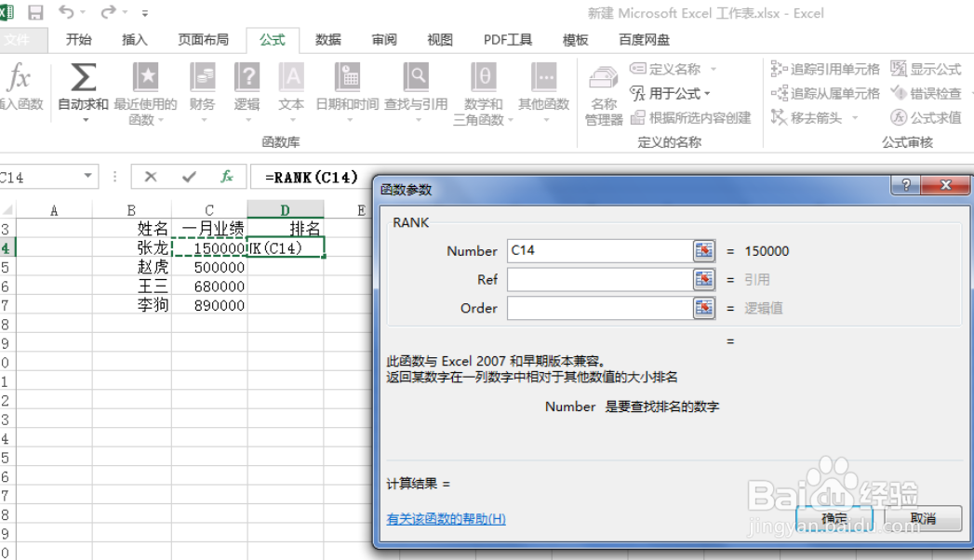The width and height of the screenshot is (974, 560).
Task: Click the dialog Help question-mark button
Action: [x=906, y=185]
